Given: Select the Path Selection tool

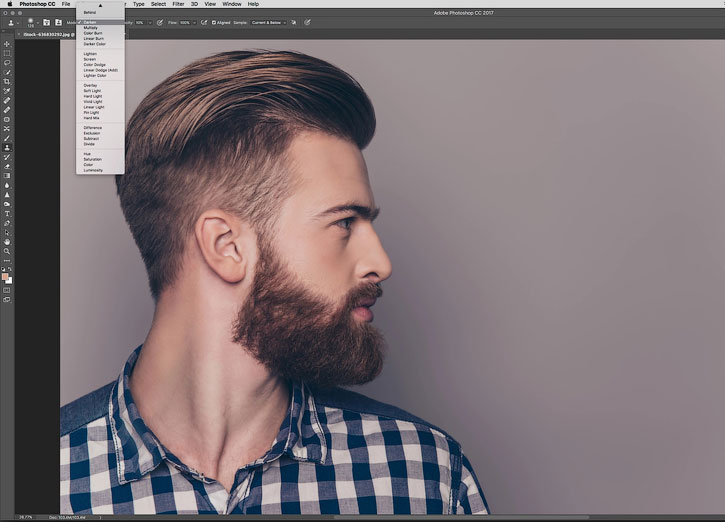Looking at the screenshot, I should point(7,233).
